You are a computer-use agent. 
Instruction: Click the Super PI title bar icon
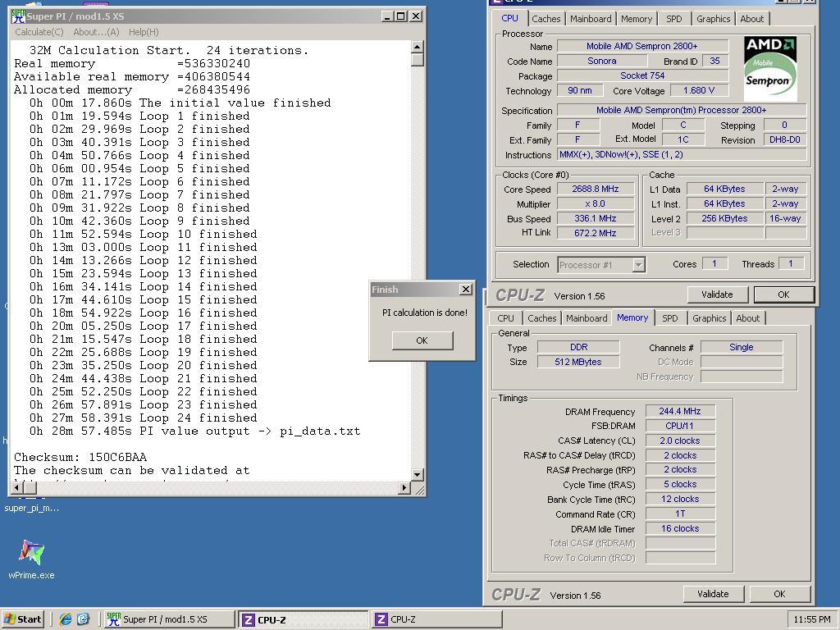tap(18, 16)
